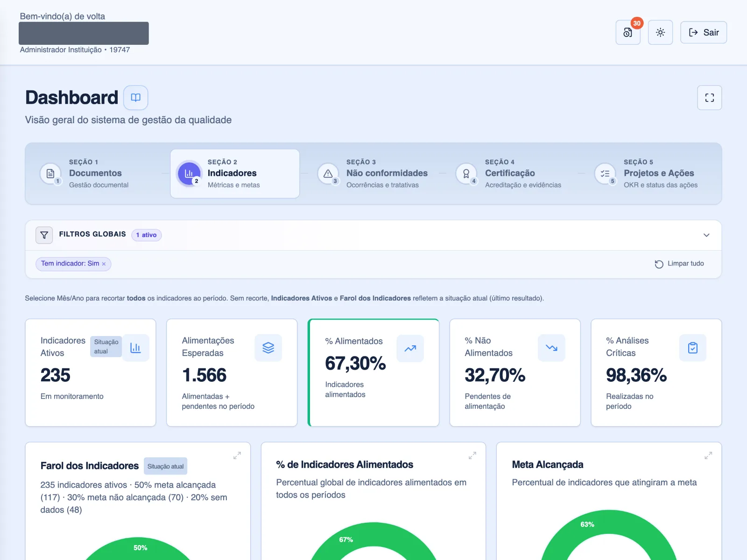Open notifications icon with 30 badge
The width and height of the screenshot is (747, 560).
click(628, 32)
